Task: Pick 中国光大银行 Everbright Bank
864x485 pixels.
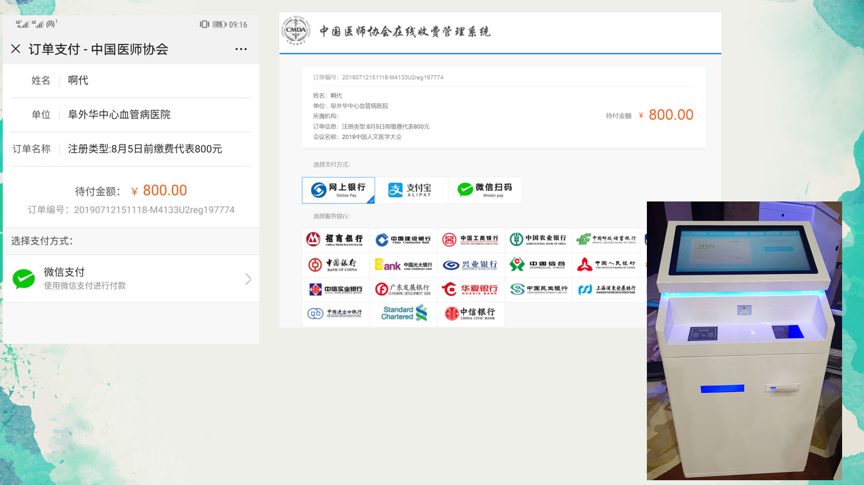Action: coord(403,265)
